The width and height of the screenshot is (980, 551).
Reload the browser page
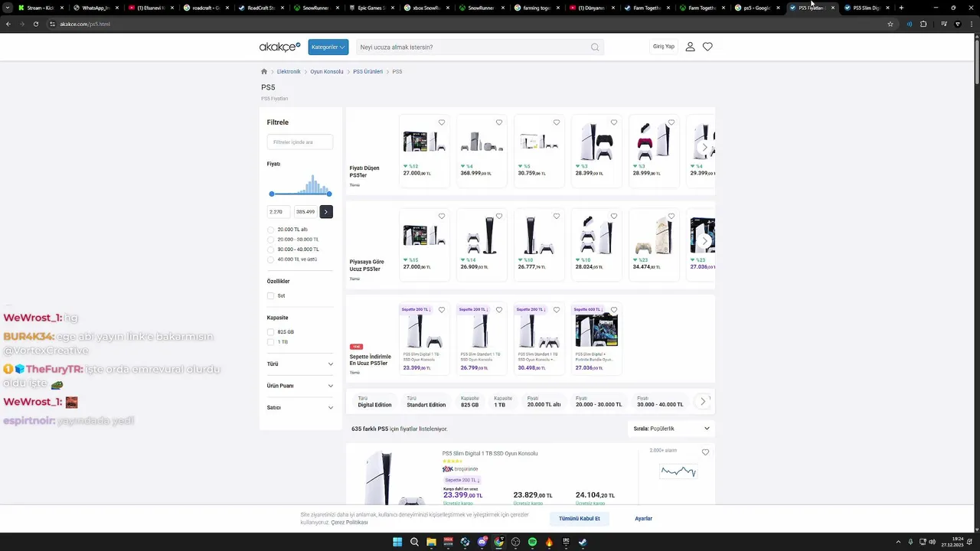click(36, 24)
